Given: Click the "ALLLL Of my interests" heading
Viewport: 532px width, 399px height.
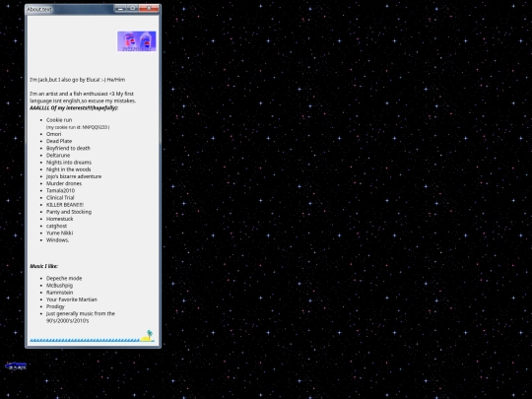Looking at the screenshot, I should (74, 108).
